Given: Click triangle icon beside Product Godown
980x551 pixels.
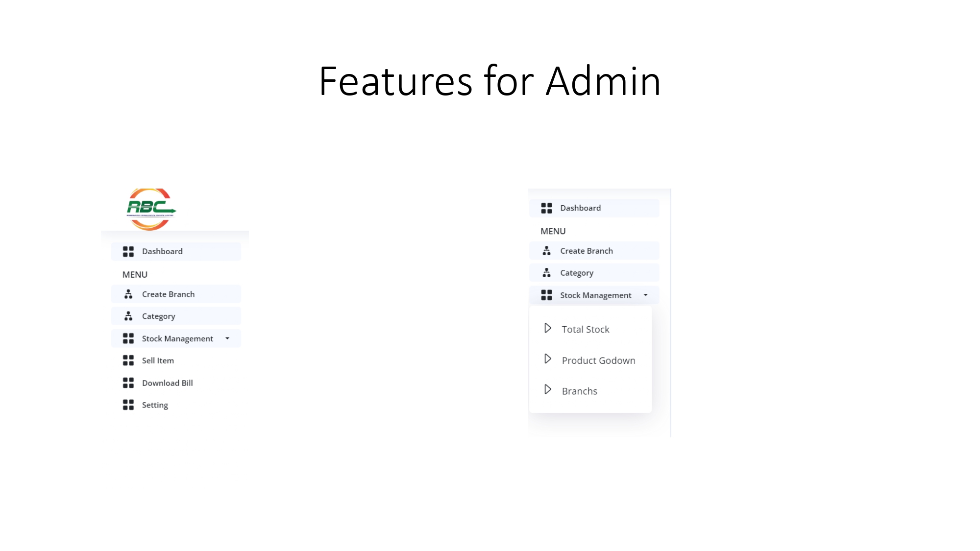Looking at the screenshot, I should pyautogui.click(x=548, y=359).
